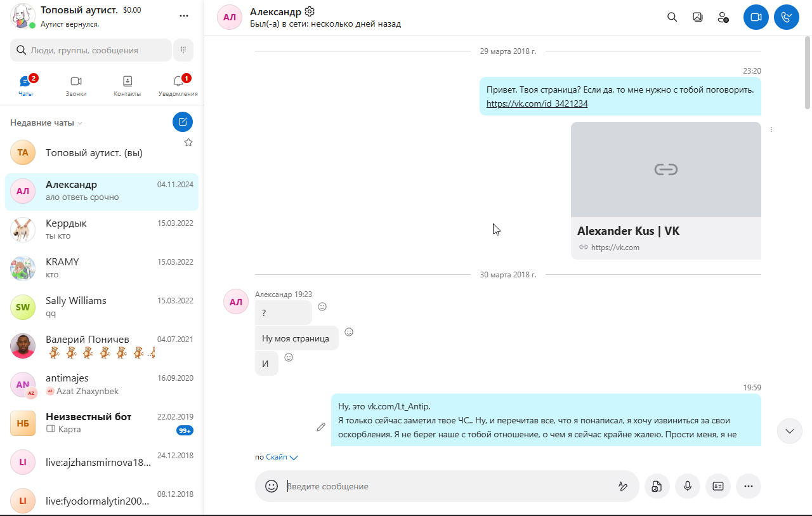Open the emoji picker in message box
Screen dimensions: 812x516
coord(272,486)
